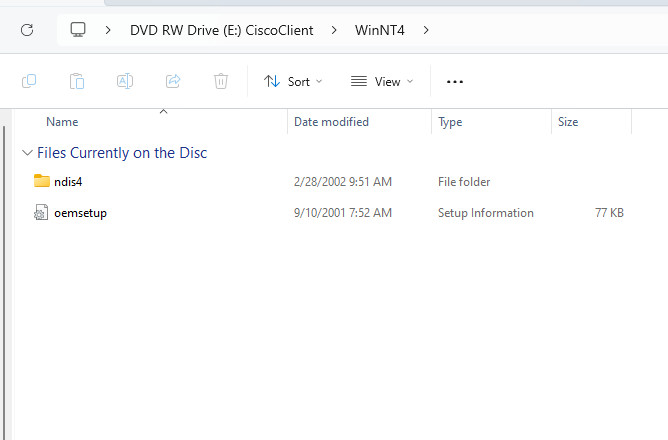Go to DVD RW Drive (E:) CiscoClient
Viewport: 668px width, 440px height.
(221, 30)
